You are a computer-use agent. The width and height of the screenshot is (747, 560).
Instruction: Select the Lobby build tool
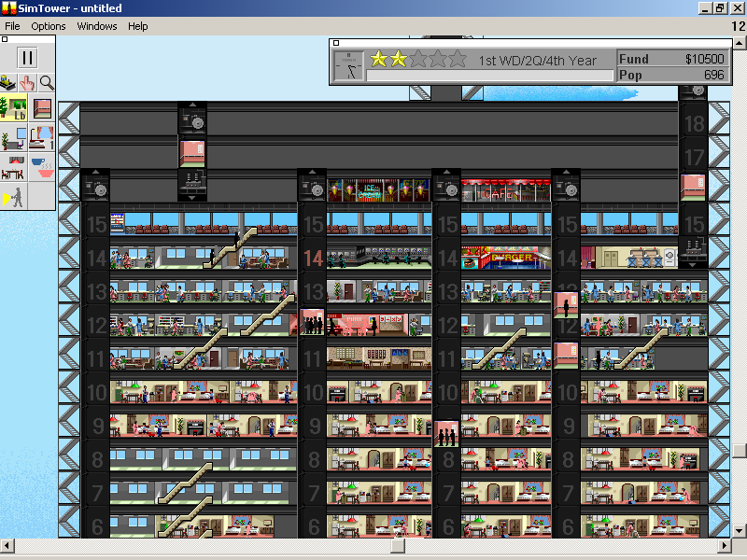point(14,108)
